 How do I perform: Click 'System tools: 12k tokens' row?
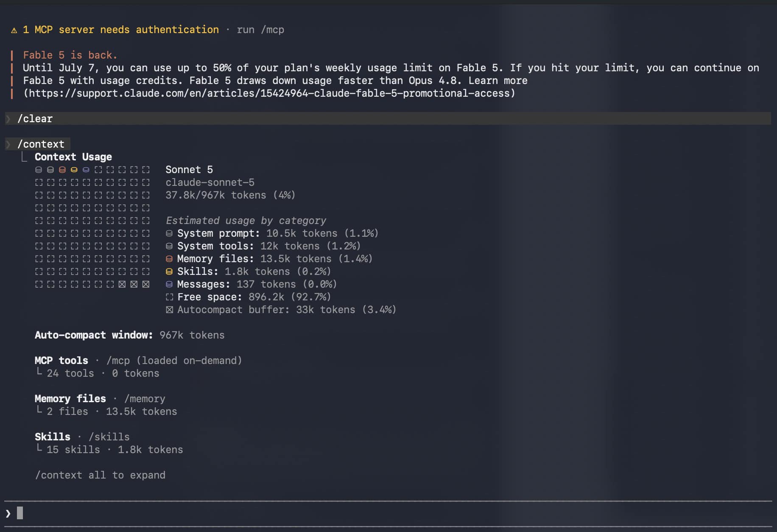point(263,246)
